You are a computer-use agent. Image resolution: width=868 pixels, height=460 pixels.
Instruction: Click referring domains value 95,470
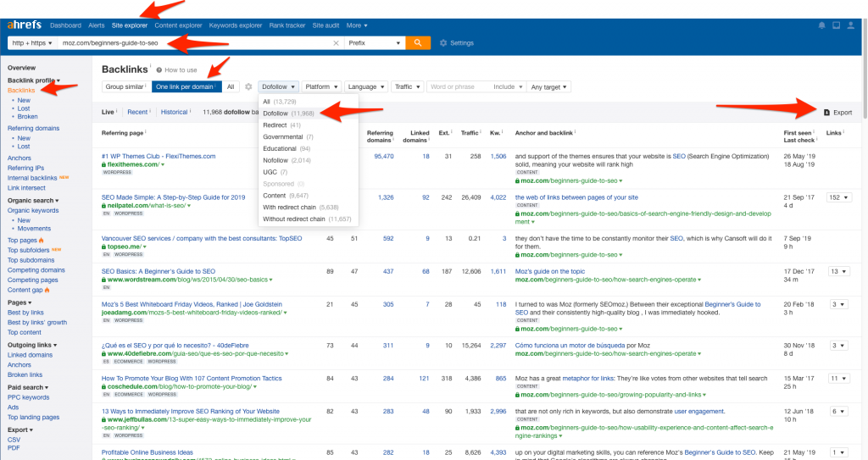[384, 156]
